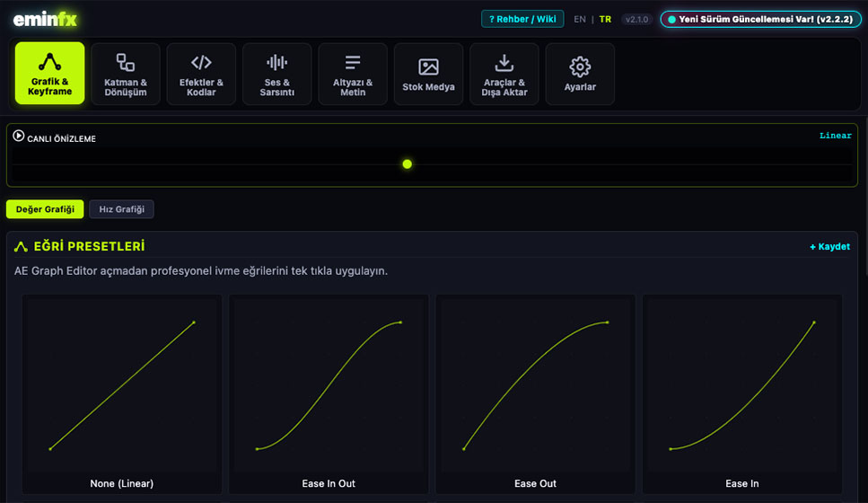868x503 pixels.
Task: Open the Ses & Sarsıntı tab
Action: 276,74
